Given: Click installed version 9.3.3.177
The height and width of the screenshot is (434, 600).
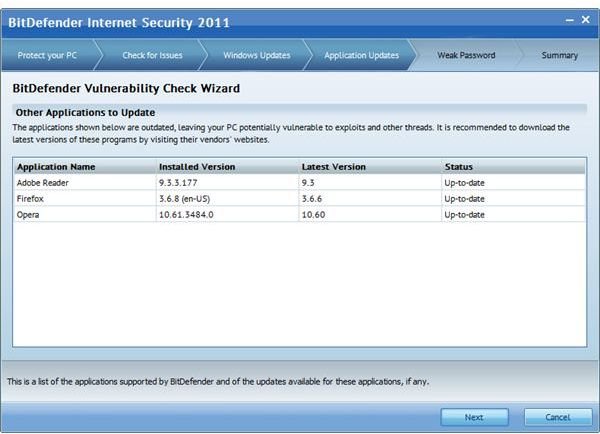Looking at the screenshot, I should point(178,183).
